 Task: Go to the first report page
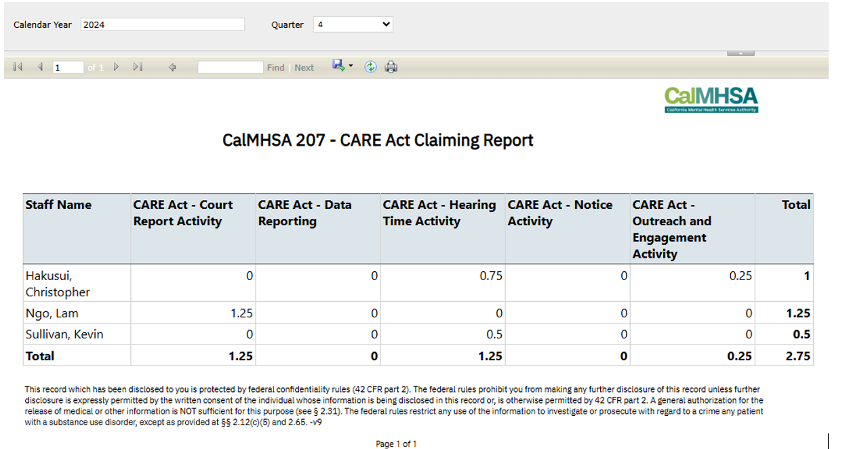pyautogui.click(x=18, y=67)
